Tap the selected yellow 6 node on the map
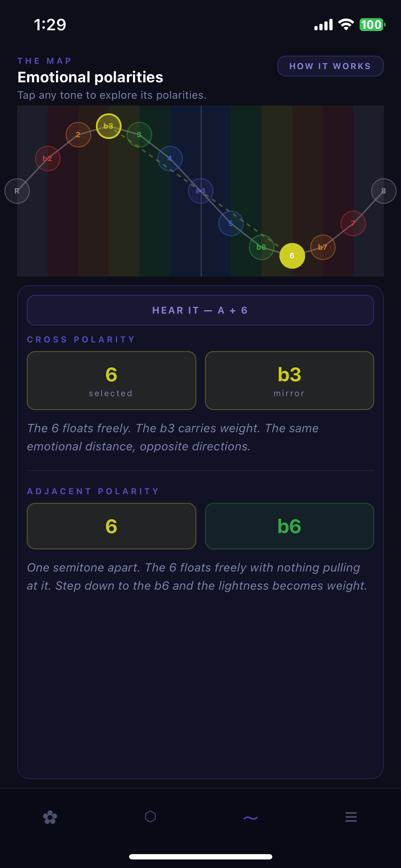Viewport: 401px width, 868px height. 292,256
